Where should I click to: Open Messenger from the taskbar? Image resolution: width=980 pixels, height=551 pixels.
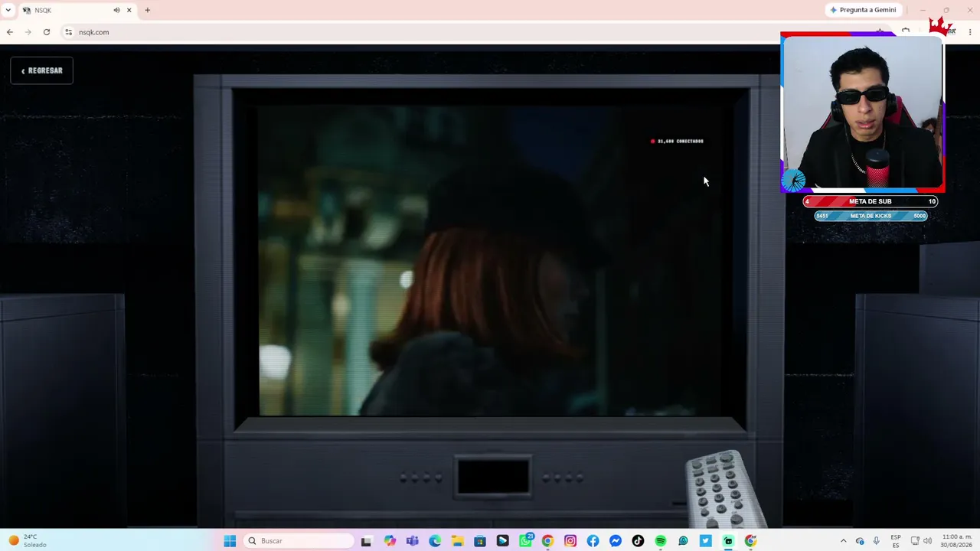pyautogui.click(x=616, y=541)
